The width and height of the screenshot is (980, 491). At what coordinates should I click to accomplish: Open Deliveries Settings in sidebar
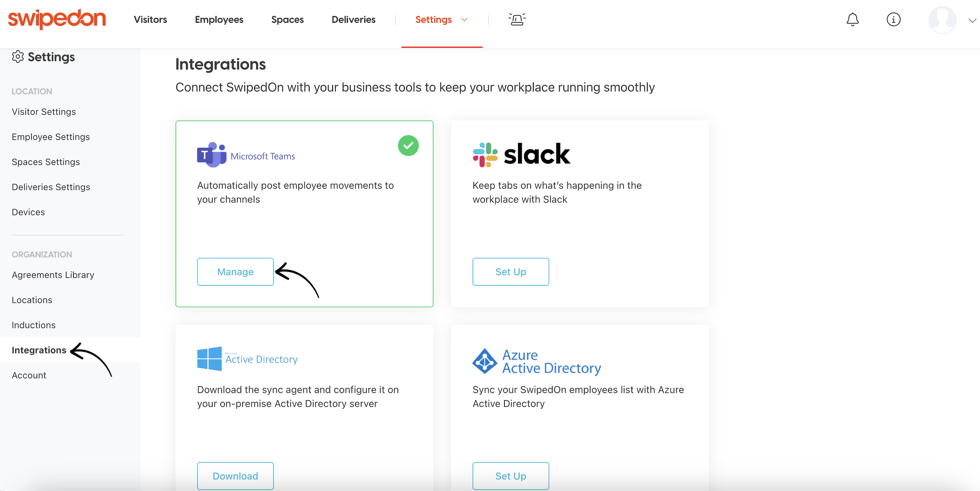click(51, 187)
